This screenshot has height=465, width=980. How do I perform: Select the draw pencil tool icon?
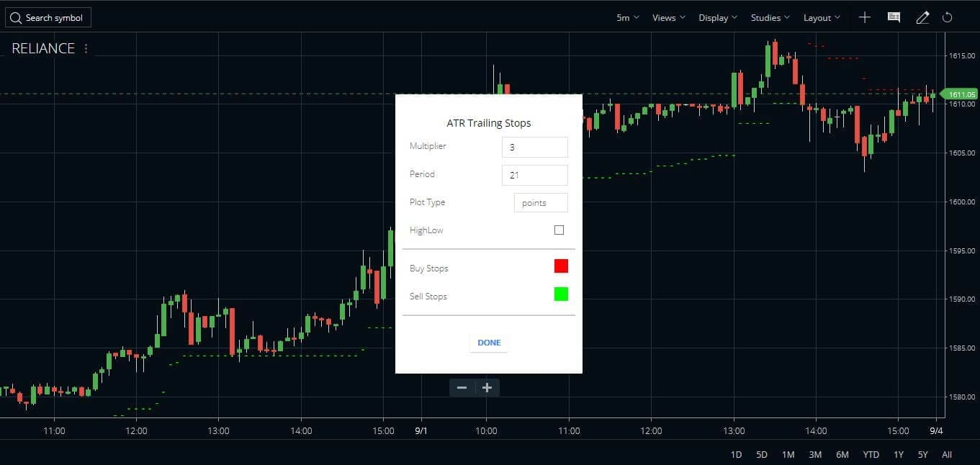pyautogui.click(x=922, y=17)
